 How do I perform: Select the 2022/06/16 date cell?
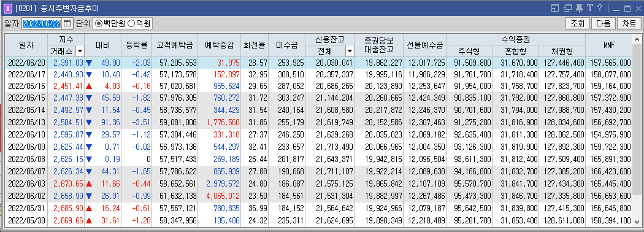(26, 86)
